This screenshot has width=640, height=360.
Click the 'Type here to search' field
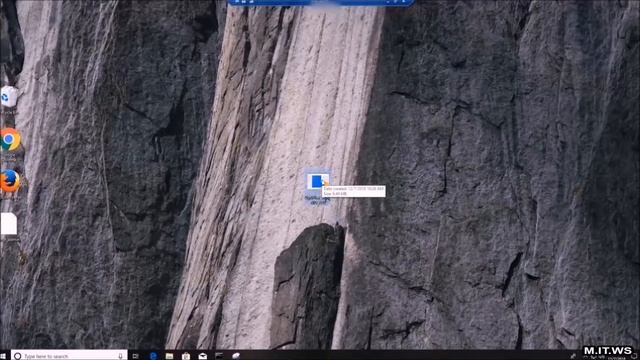[69, 356]
